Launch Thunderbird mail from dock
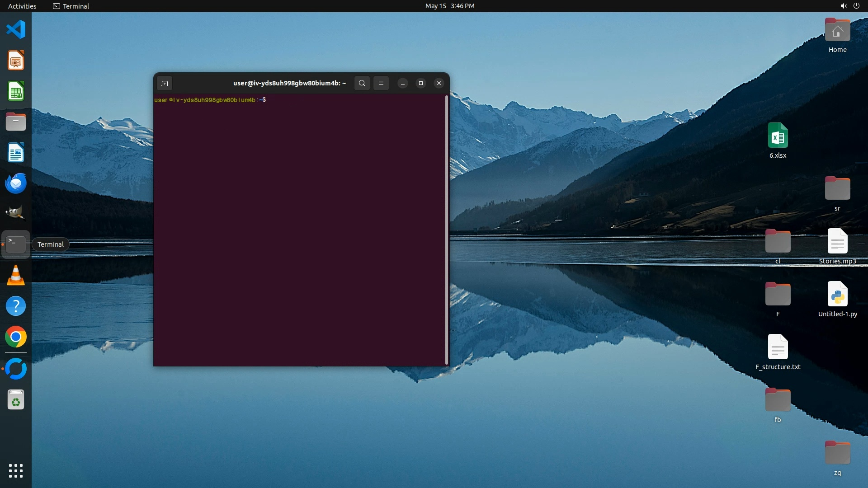The width and height of the screenshot is (868, 488). click(x=16, y=183)
